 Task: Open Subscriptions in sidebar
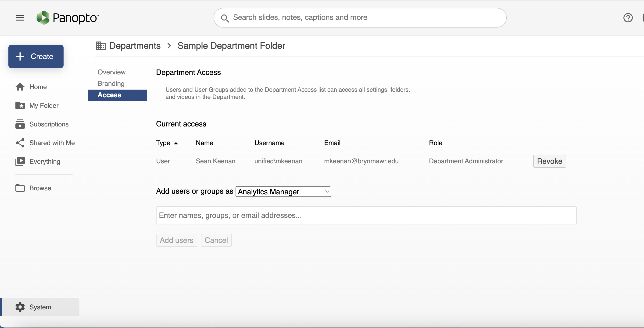(x=49, y=124)
